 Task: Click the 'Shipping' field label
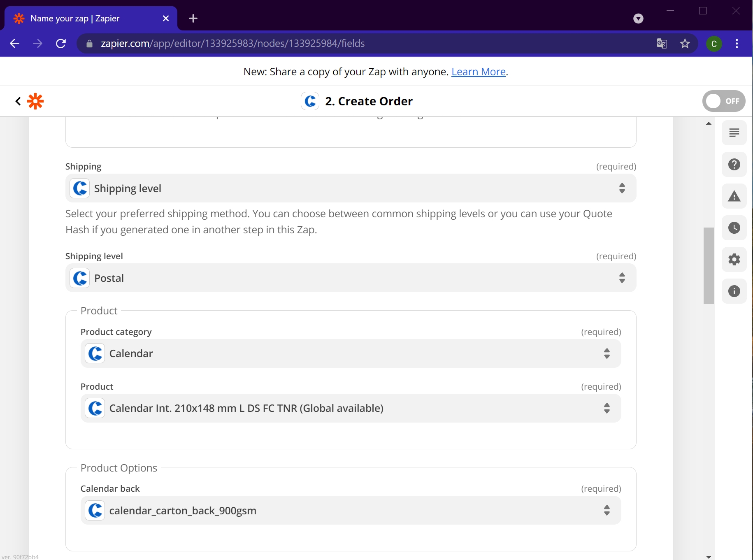tap(83, 166)
